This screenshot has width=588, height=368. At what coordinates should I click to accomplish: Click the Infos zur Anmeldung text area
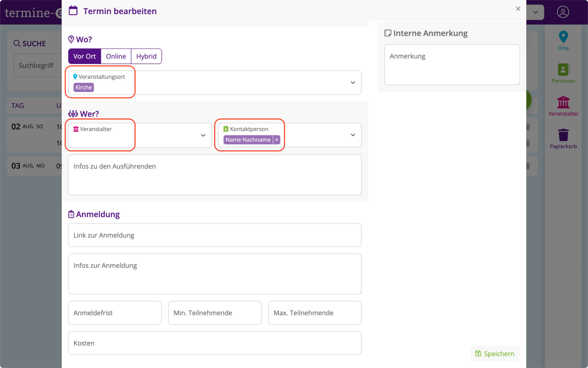[215, 274]
